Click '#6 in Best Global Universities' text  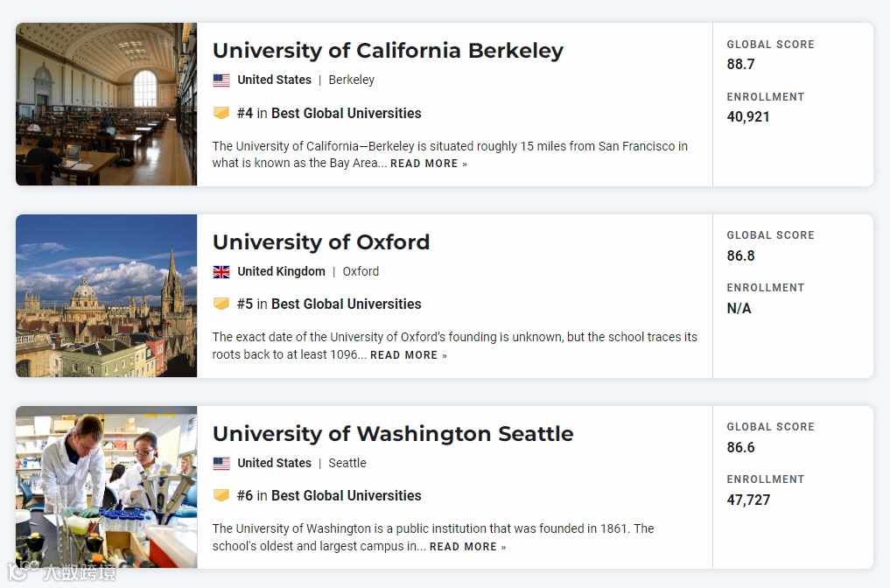(329, 495)
